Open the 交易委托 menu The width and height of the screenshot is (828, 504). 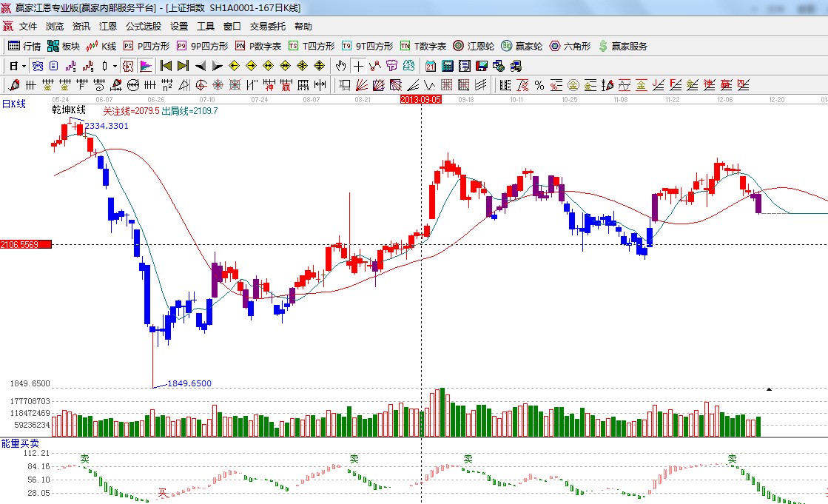[x=267, y=26]
